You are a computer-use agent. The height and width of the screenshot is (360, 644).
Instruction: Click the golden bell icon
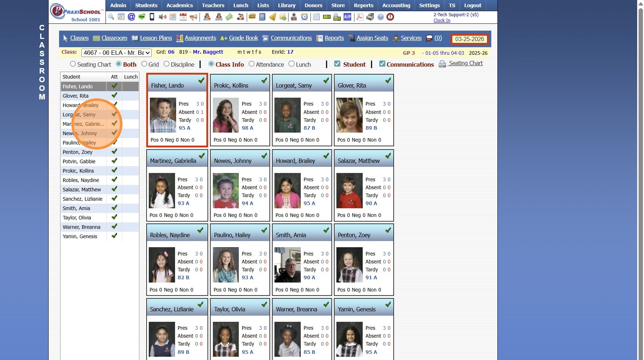click(273, 17)
